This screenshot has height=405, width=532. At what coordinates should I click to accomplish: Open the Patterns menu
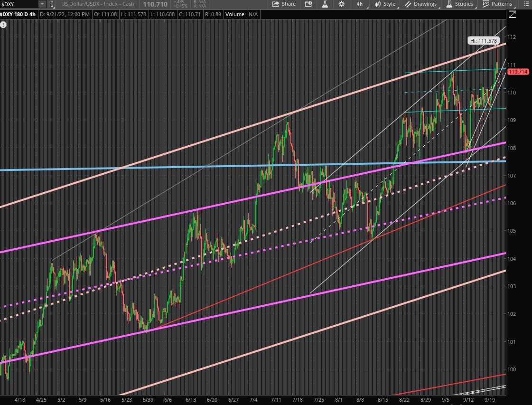point(497,4)
